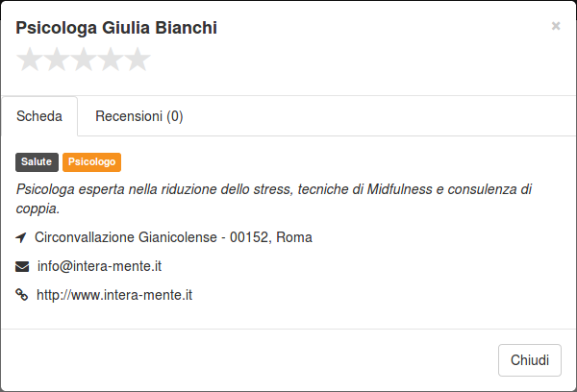Click the second rating star
577x392 pixels.
pyautogui.click(x=57, y=60)
